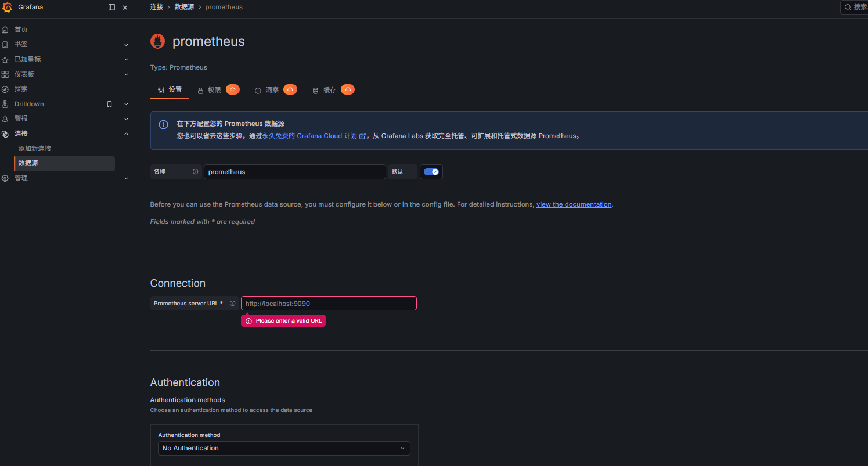This screenshot has height=466, width=868.
Task: Click the compass icon beside 探索
Action: point(5,89)
